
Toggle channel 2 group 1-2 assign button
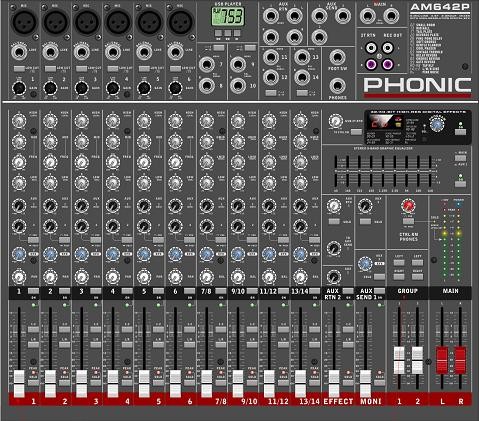[x=64, y=329]
